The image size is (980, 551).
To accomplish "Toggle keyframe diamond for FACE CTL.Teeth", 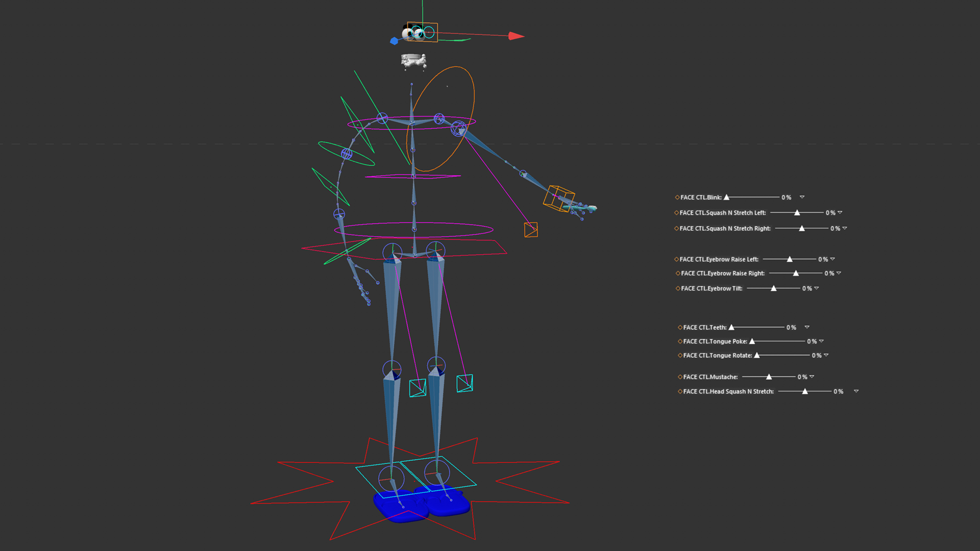I will [x=680, y=328].
